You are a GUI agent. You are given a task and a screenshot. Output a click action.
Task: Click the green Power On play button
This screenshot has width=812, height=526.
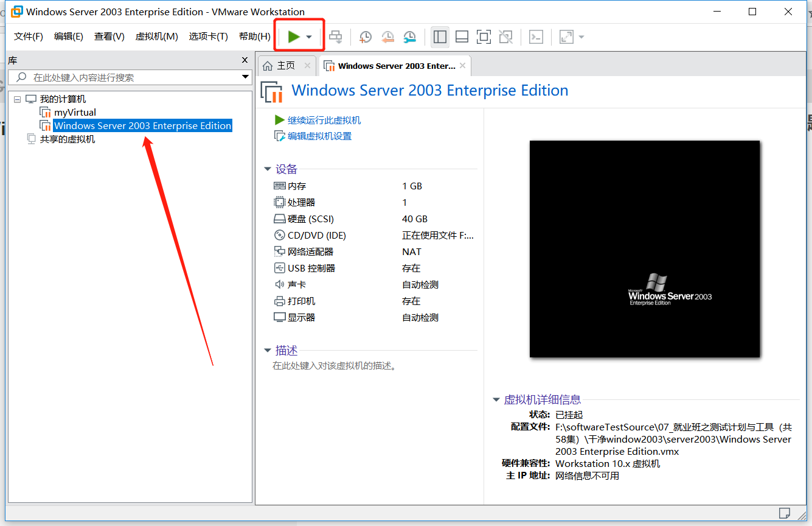coord(294,37)
